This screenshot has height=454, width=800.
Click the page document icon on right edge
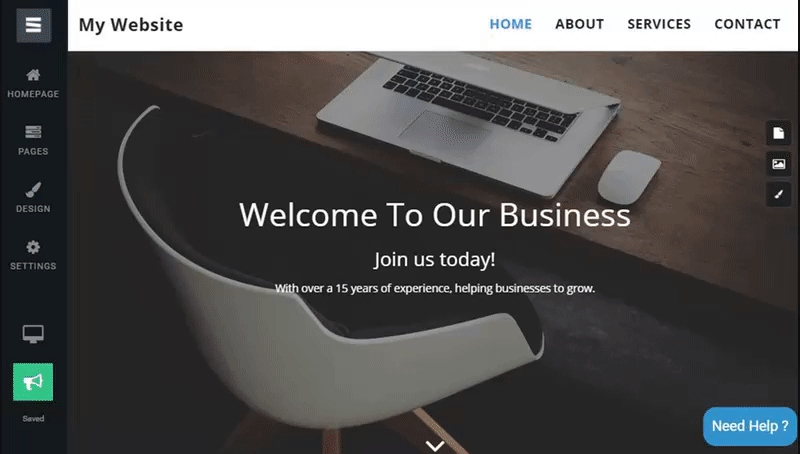click(779, 133)
